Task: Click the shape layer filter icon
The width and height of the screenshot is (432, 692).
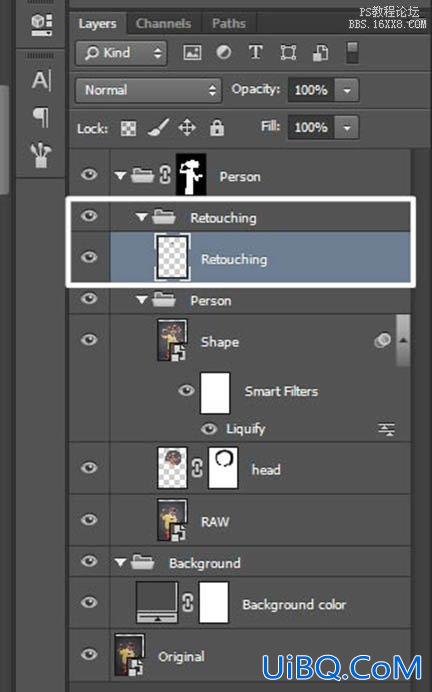Action: click(288, 53)
